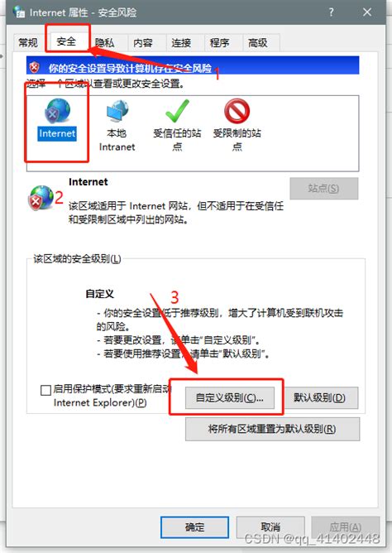The image size is (392, 553).
Task: Enable the 启用保护模式 checkbox
Action: click(45, 390)
